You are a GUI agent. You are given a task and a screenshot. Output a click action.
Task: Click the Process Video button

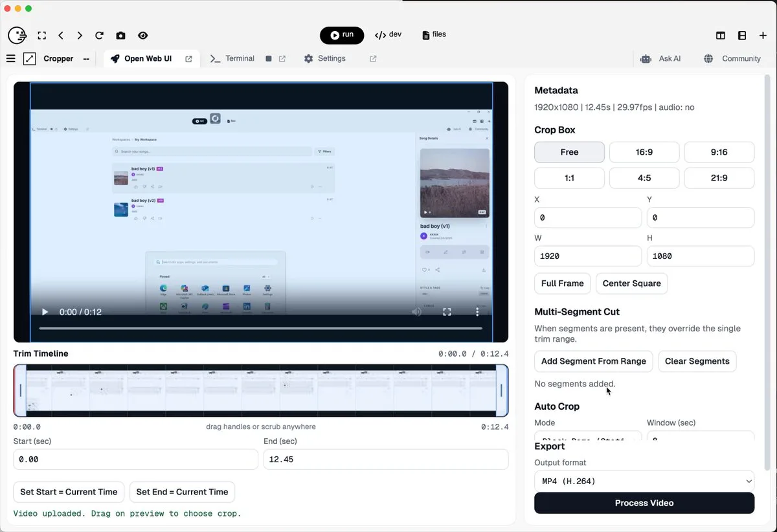644,503
